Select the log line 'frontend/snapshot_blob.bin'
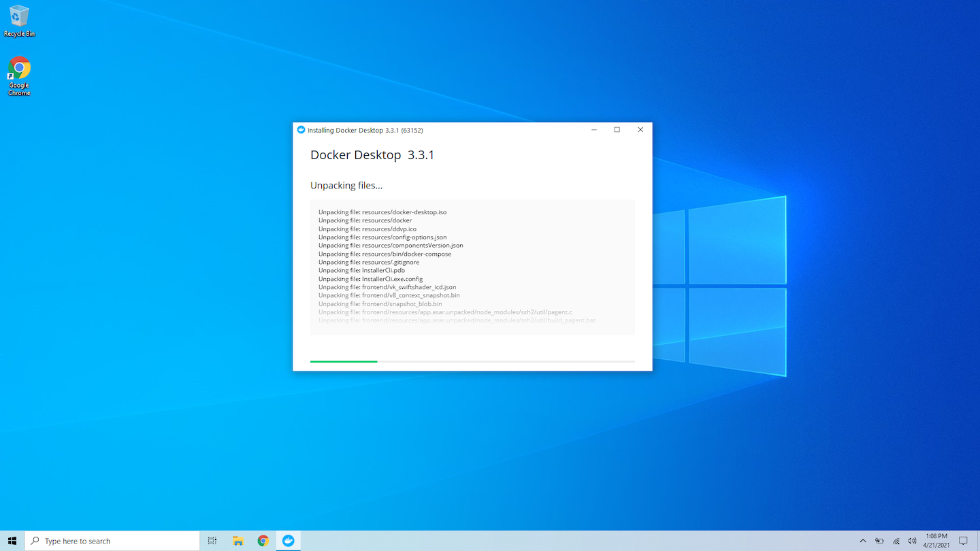The image size is (980, 551). point(380,303)
